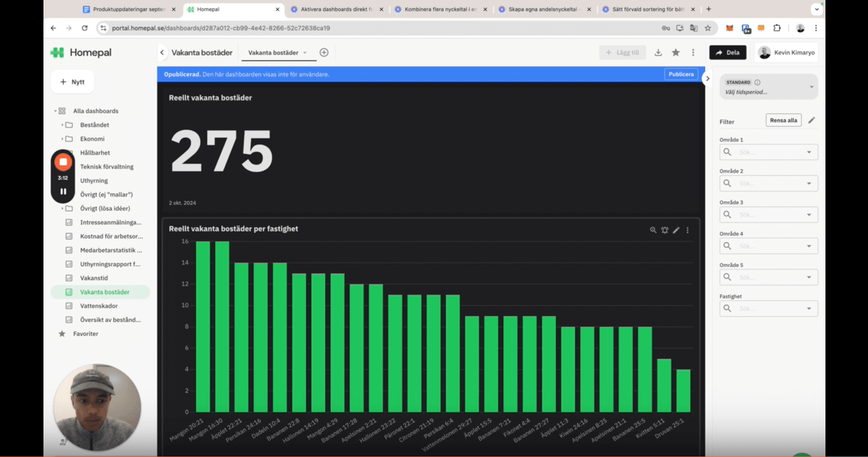This screenshot has height=457, width=868.
Task: Collapse the Alla dashboards tree
Action: (x=55, y=111)
